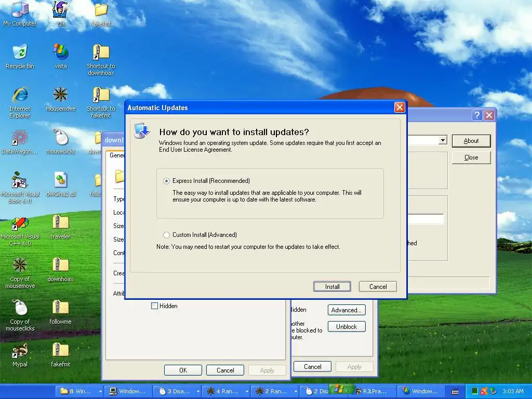The width and height of the screenshot is (532, 399).
Task: Open the downhoax zip folder icon
Action: (60, 270)
